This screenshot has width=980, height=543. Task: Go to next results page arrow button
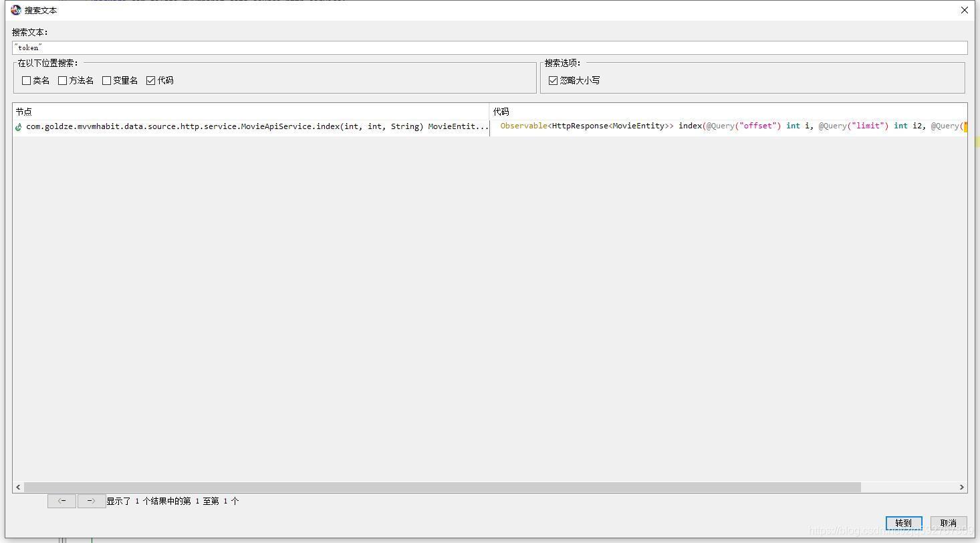(x=92, y=501)
